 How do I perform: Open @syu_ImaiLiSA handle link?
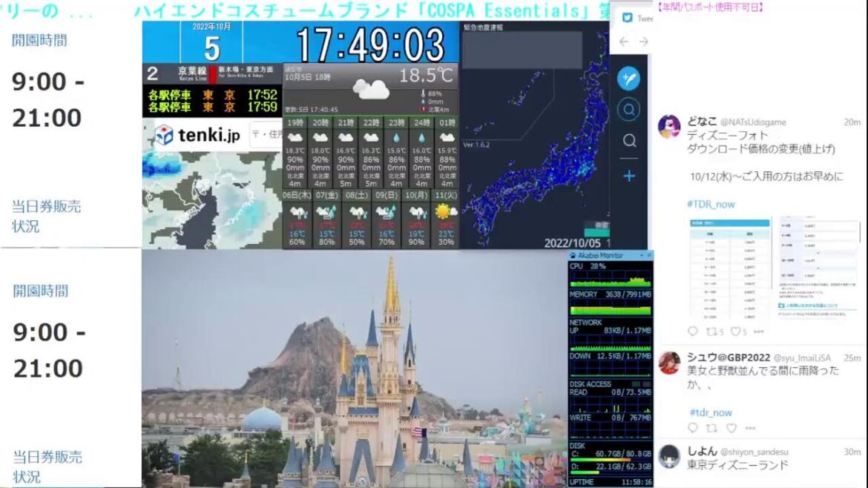803,358
